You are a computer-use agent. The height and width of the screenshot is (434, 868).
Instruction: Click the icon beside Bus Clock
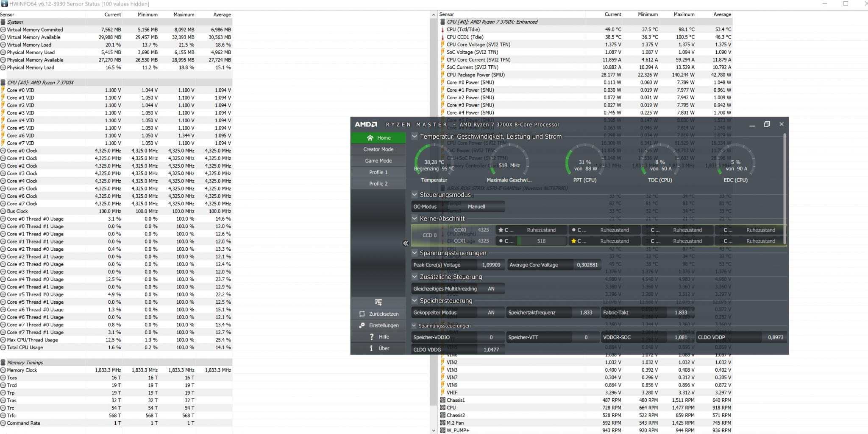pos(3,211)
